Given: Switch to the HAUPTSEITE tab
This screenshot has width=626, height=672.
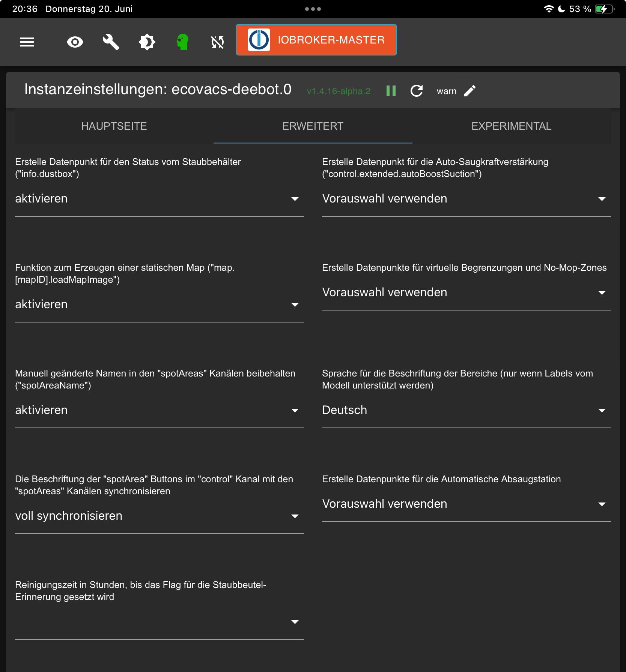Looking at the screenshot, I should click(x=114, y=126).
